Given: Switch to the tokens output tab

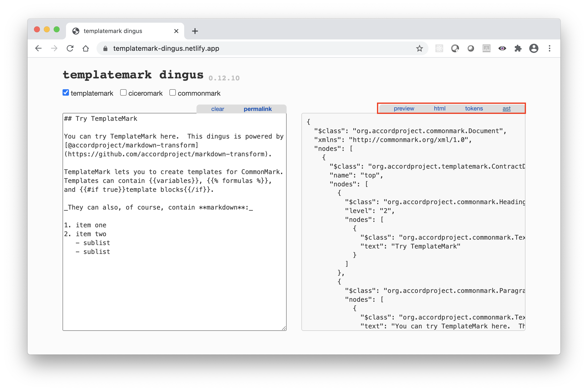Looking at the screenshot, I should pos(474,108).
